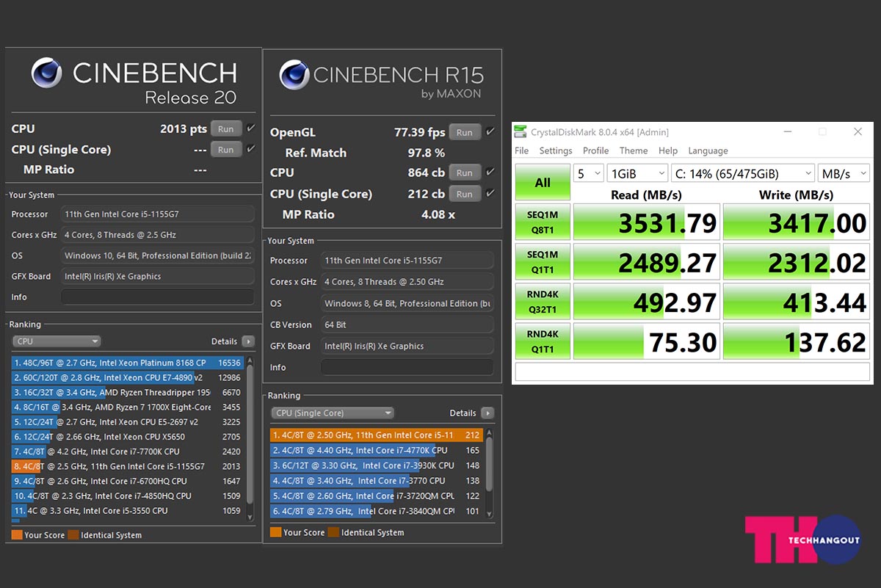
Task: Click the CB Version field showing 64 Bit
Action: [407, 324]
